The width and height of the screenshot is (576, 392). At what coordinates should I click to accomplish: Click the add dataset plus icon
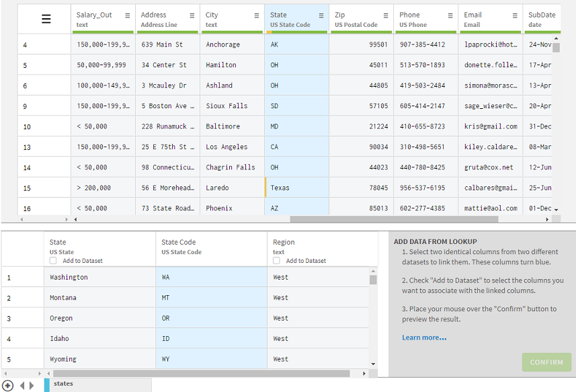pyautogui.click(x=8, y=385)
